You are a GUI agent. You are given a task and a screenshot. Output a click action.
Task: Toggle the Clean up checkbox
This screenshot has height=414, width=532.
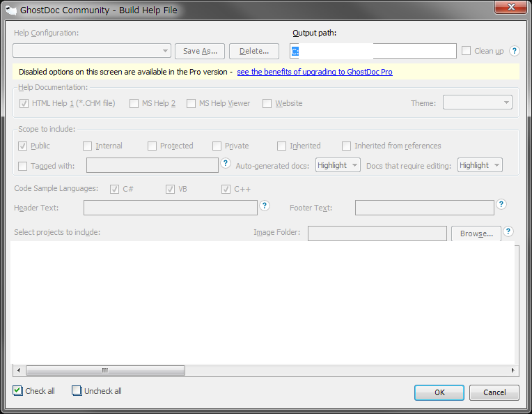point(466,51)
